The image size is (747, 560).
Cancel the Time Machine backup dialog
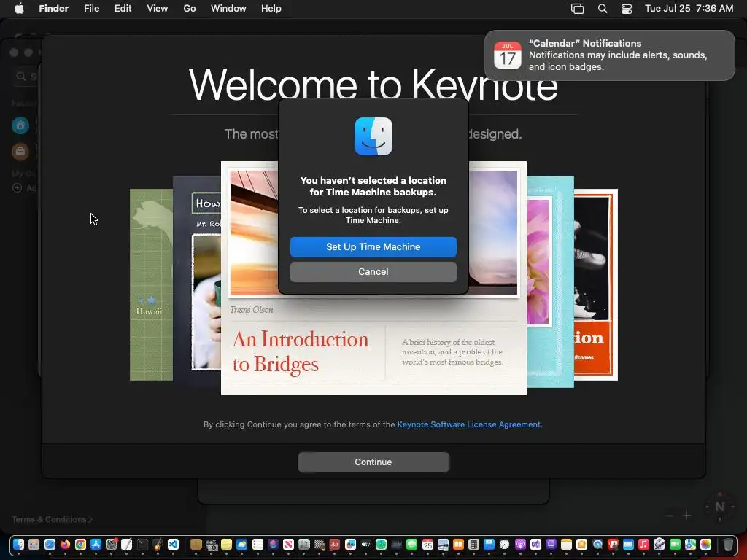373,271
